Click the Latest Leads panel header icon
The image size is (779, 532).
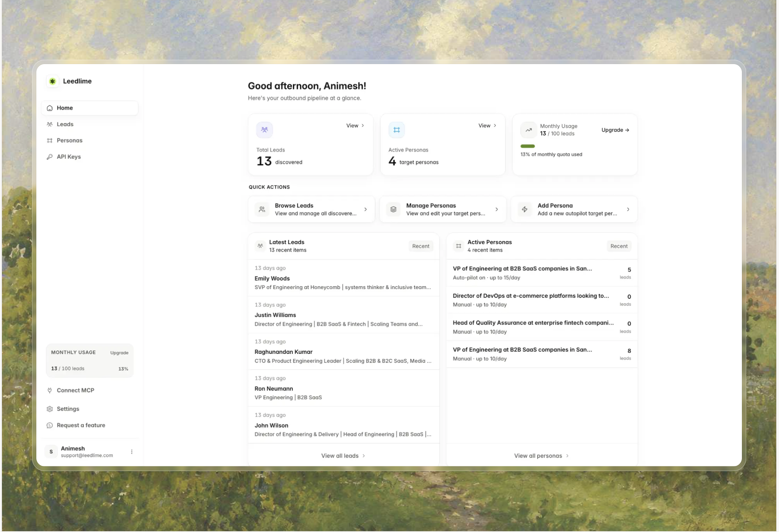[x=260, y=246]
